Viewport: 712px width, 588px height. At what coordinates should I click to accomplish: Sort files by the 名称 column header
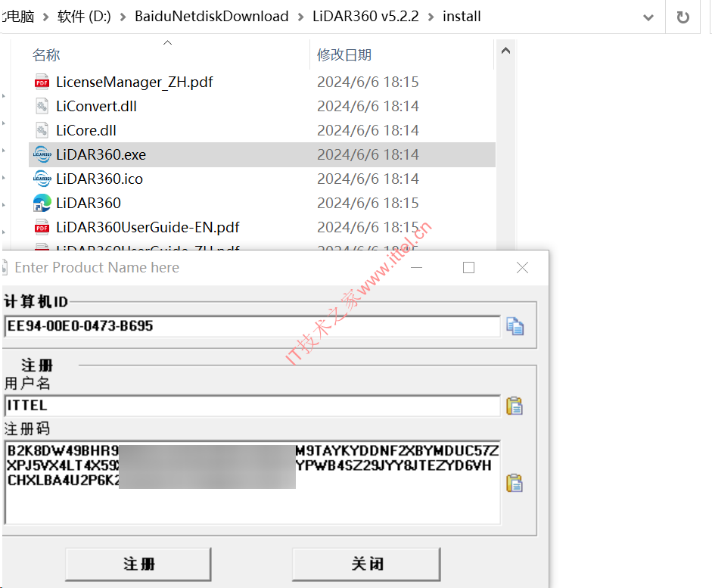click(46, 55)
